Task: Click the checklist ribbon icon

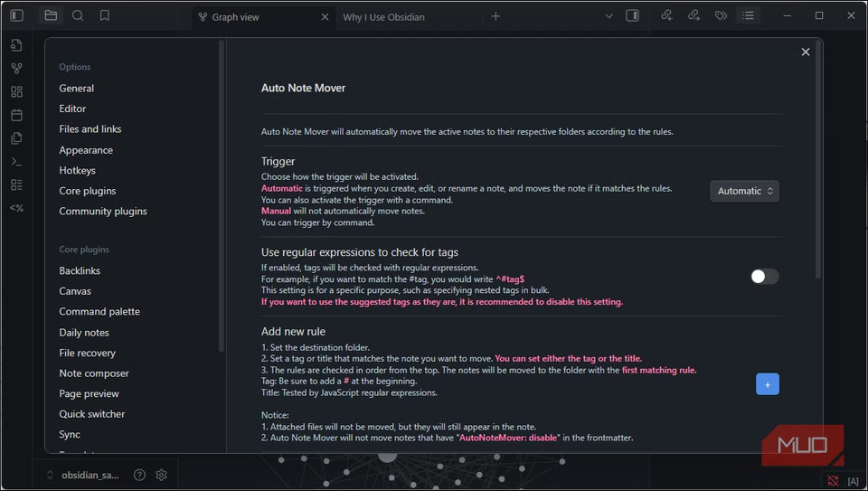Action: point(16,184)
